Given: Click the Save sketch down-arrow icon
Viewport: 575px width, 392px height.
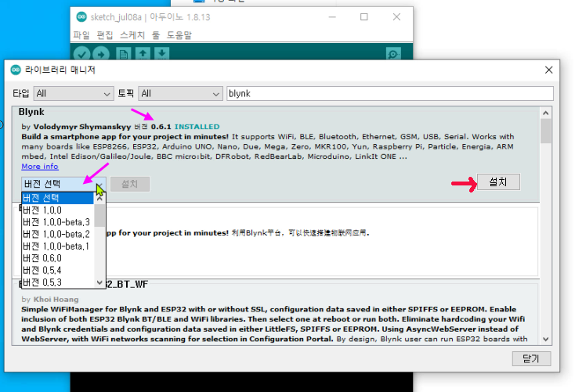Looking at the screenshot, I should coord(161,53).
